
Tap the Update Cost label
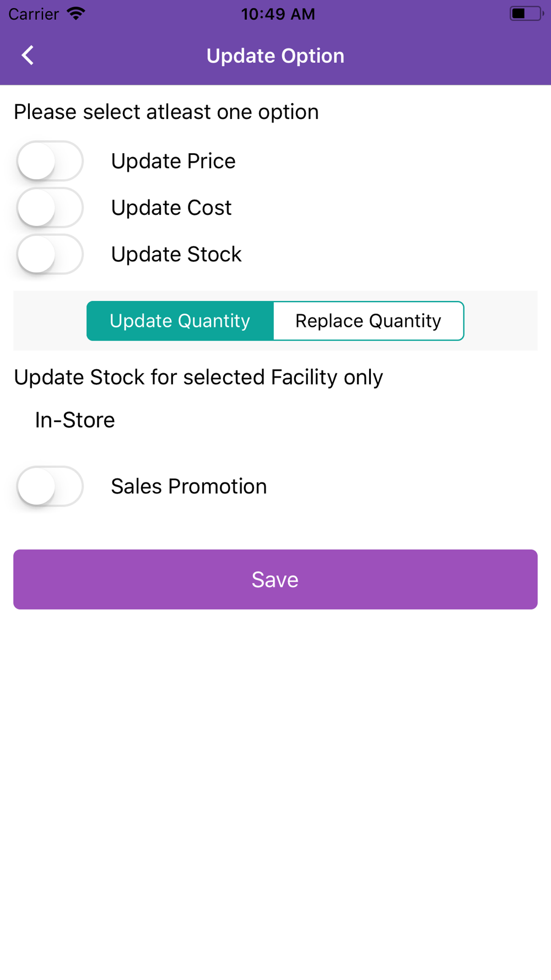pyautogui.click(x=171, y=208)
